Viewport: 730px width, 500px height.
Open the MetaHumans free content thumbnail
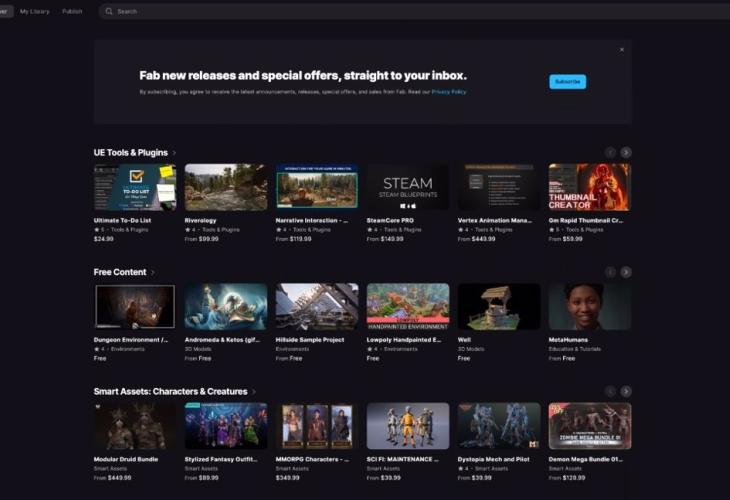coord(589,307)
